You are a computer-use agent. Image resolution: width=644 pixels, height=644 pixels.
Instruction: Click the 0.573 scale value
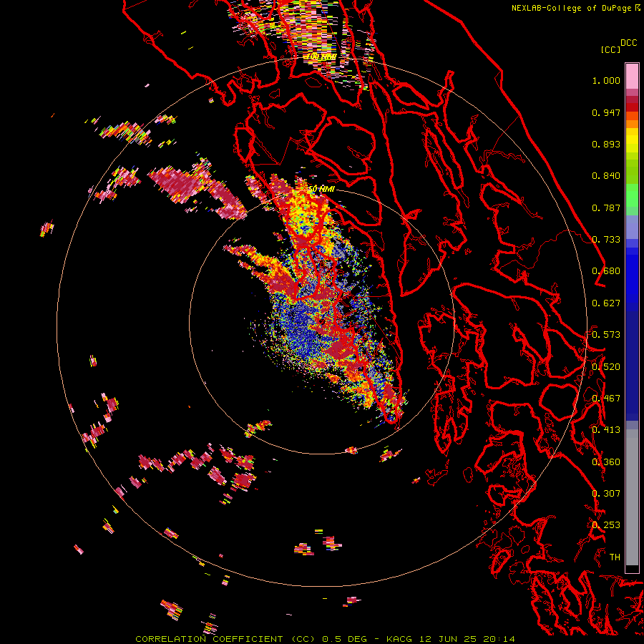tap(606, 335)
